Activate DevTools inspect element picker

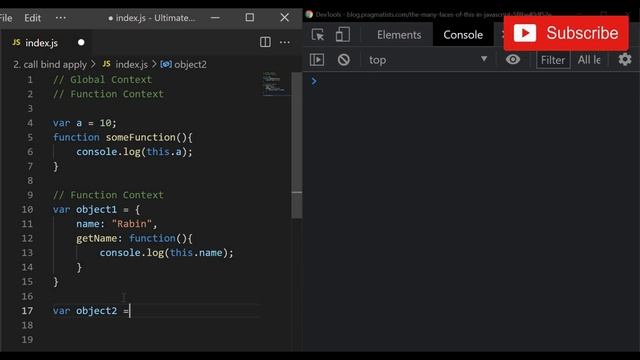[318, 35]
